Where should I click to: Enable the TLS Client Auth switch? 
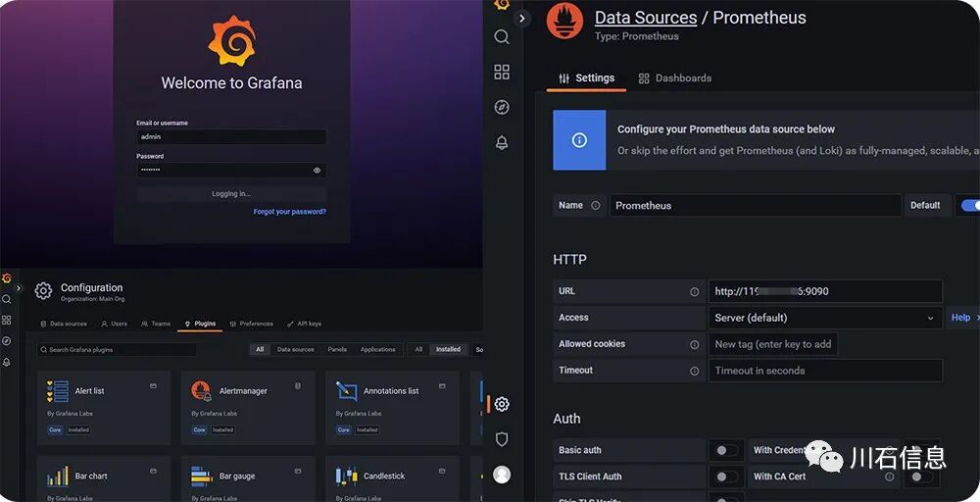[x=726, y=477]
